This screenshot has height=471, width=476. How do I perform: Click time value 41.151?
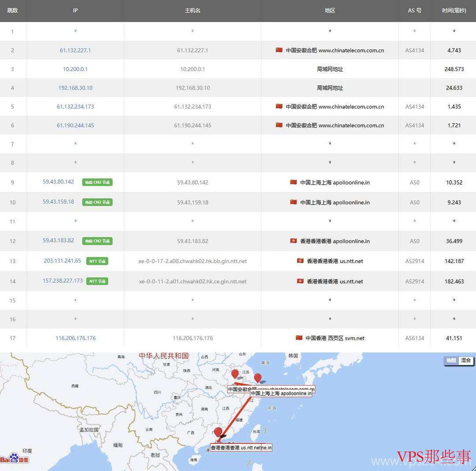(454, 338)
